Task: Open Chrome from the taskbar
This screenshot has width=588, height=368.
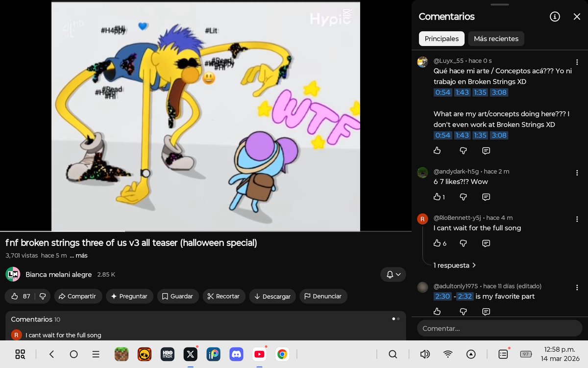Action: (282, 354)
